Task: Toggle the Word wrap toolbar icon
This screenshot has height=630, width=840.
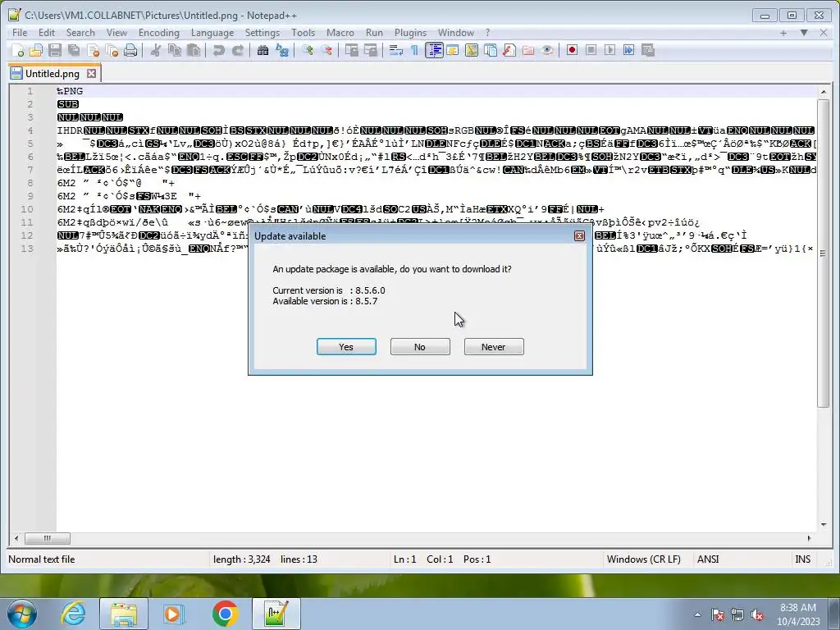Action: click(396, 50)
